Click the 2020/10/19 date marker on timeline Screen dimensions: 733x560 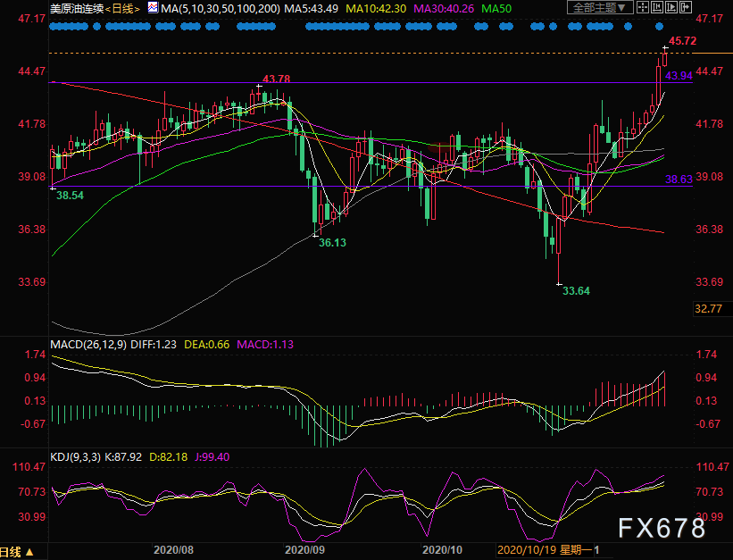click(528, 551)
